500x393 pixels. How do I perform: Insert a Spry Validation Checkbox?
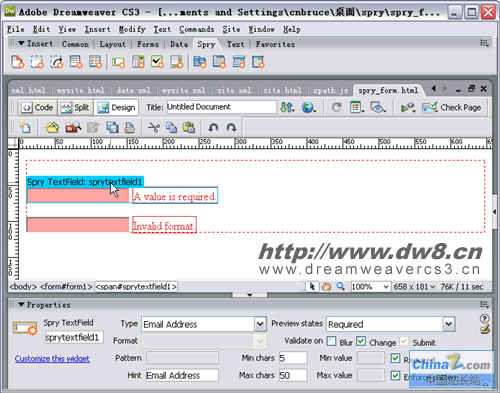click(157, 62)
